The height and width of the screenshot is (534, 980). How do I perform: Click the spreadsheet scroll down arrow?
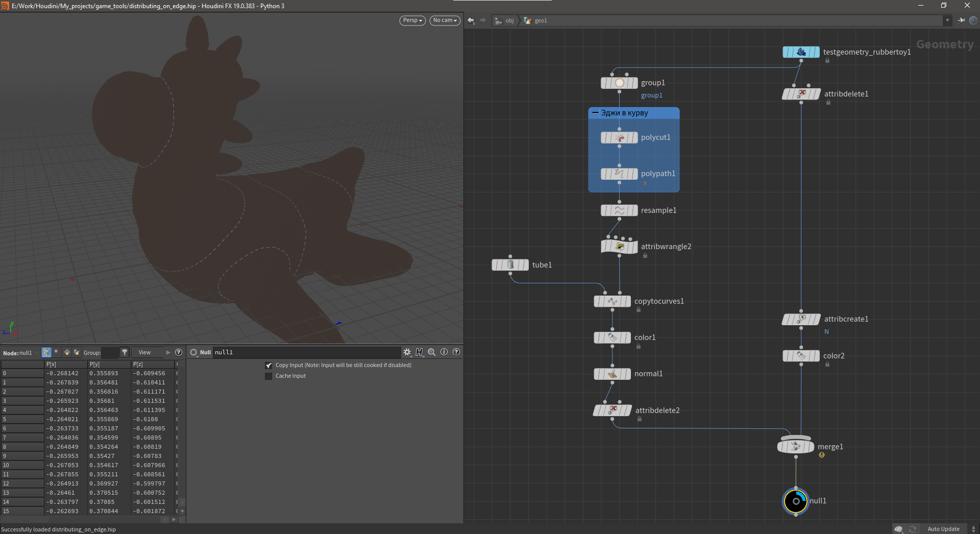click(182, 511)
